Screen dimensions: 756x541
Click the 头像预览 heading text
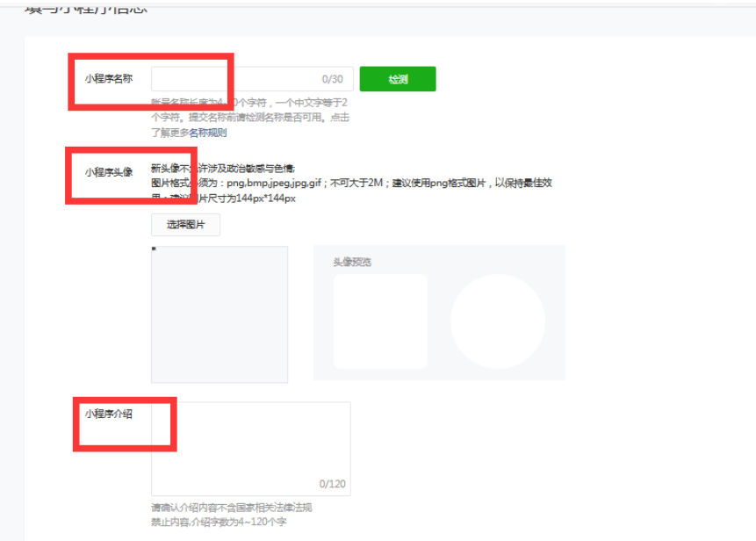pyautogui.click(x=352, y=262)
